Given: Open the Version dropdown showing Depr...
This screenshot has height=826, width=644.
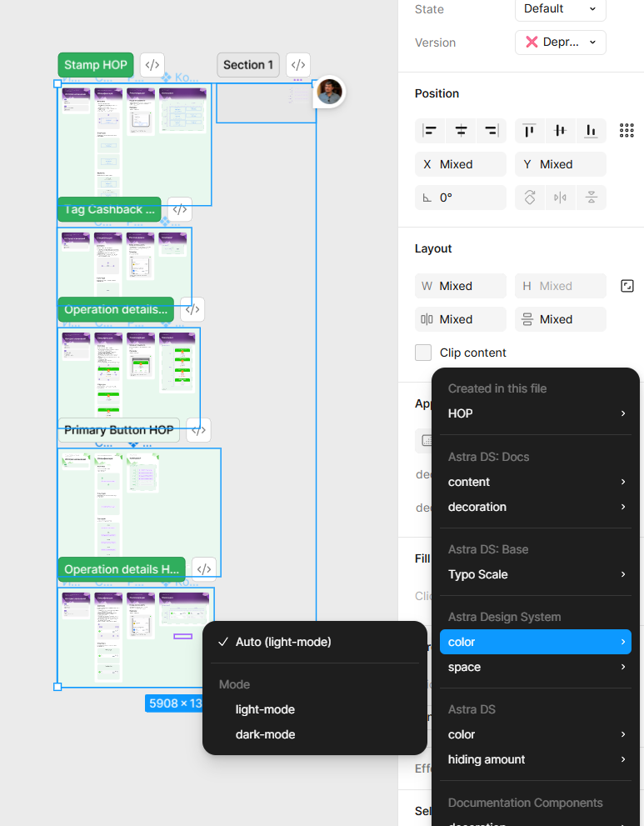Looking at the screenshot, I should (561, 43).
